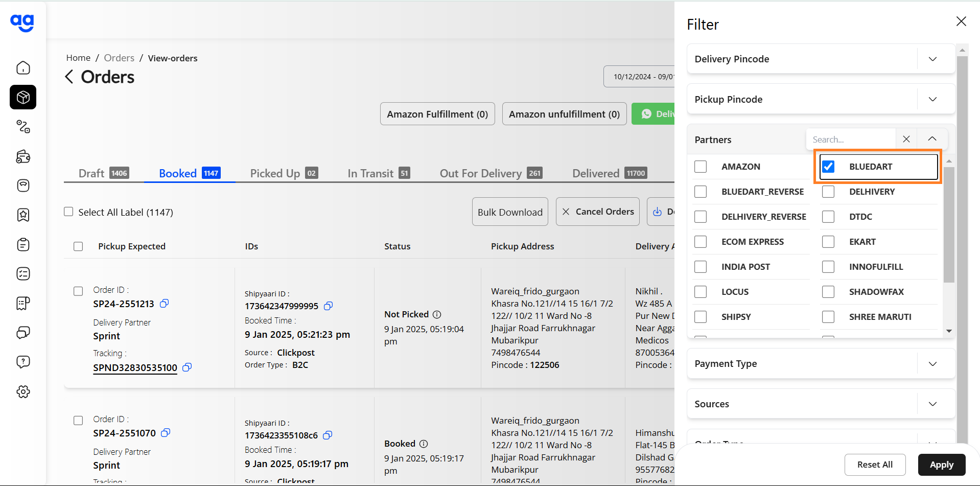Show info for Not Picked status
This screenshot has height=486, width=980.
[437, 314]
